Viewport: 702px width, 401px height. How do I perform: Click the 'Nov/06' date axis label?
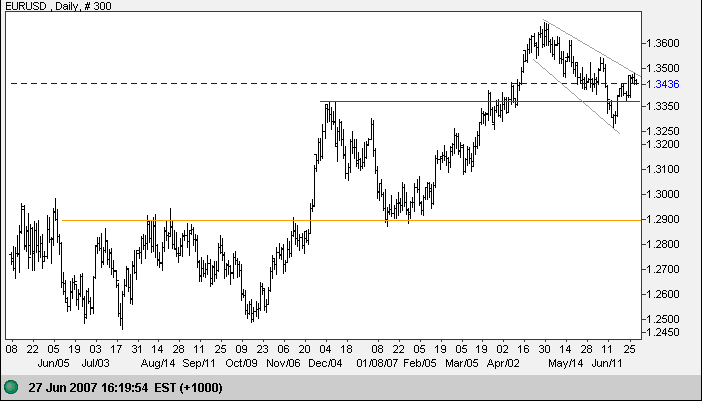283,363
